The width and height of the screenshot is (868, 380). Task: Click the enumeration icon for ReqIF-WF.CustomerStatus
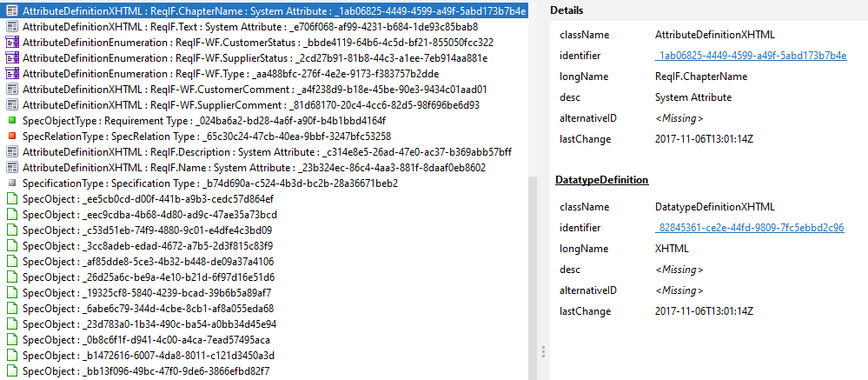(12, 43)
